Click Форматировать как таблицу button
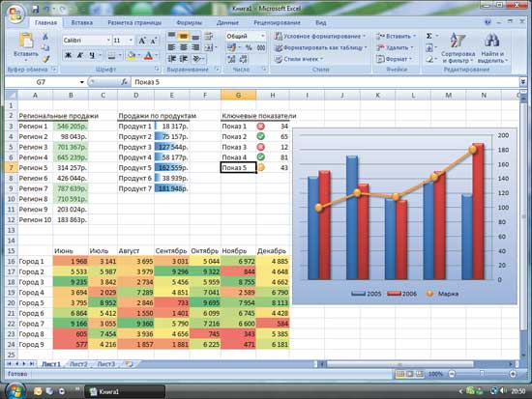The height and width of the screenshot is (399, 532). point(321,47)
